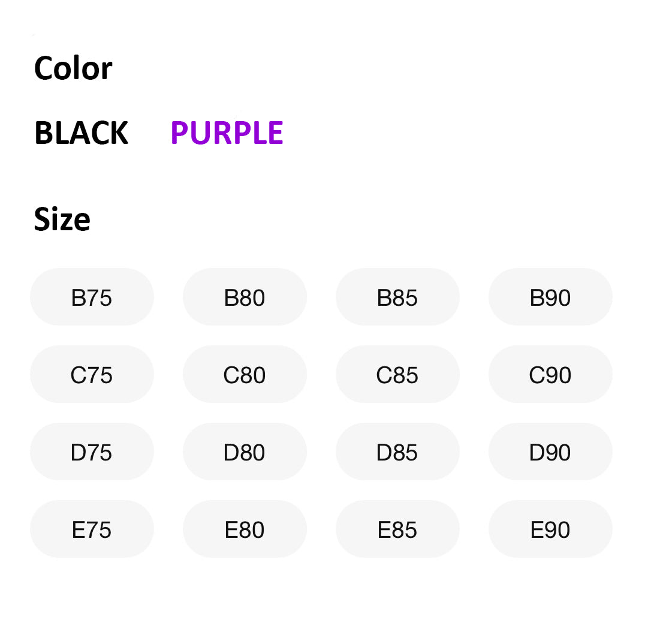Screen dimensions: 651x644
Task: Choose size B85
Action: click(x=397, y=297)
